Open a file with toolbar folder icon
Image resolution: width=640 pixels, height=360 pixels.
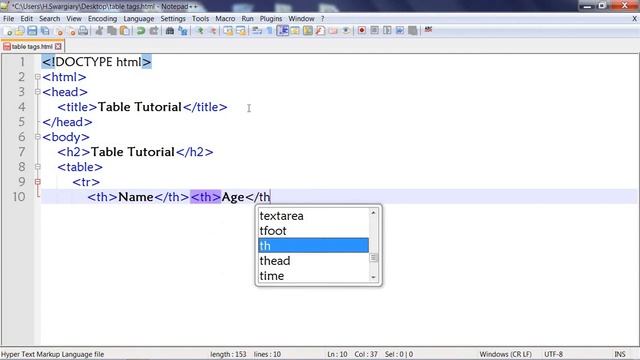(20, 31)
